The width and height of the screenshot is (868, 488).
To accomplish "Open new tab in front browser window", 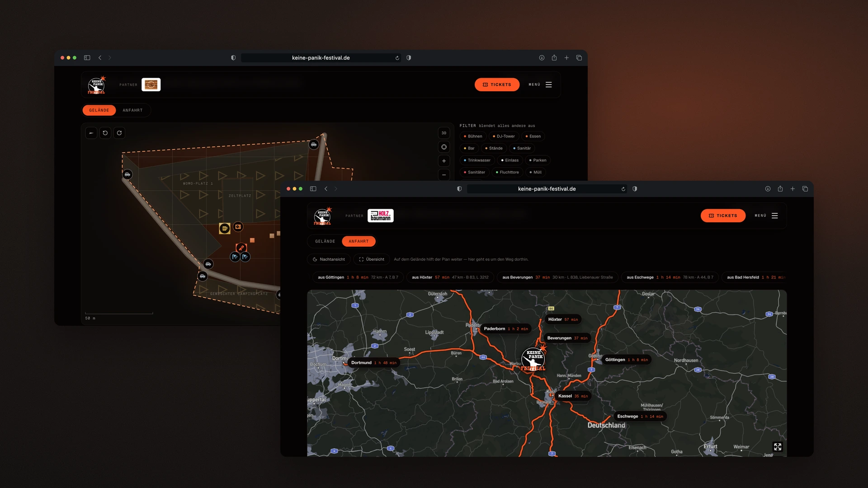I will pyautogui.click(x=793, y=189).
